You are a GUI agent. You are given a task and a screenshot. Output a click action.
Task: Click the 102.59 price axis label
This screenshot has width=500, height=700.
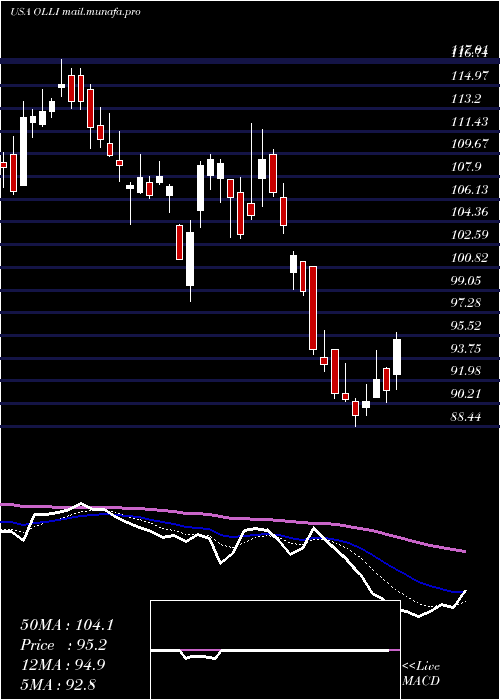tap(469, 235)
